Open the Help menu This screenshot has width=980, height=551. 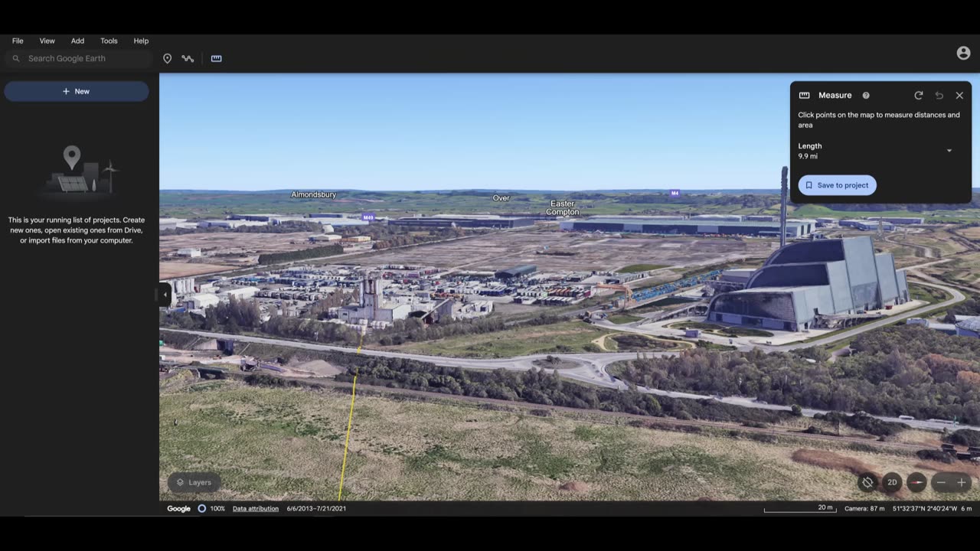tap(141, 41)
